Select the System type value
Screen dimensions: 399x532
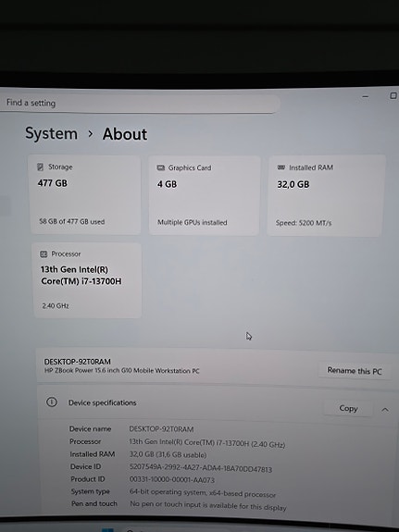203,493
